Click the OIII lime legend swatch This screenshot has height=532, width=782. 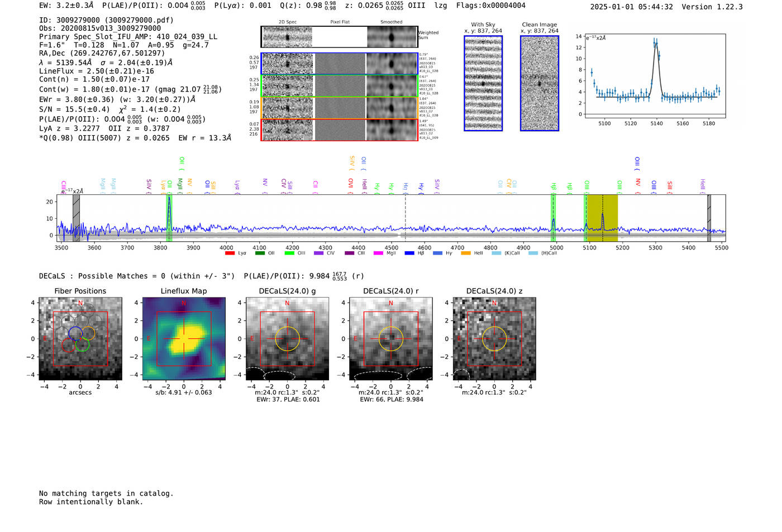click(289, 253)
